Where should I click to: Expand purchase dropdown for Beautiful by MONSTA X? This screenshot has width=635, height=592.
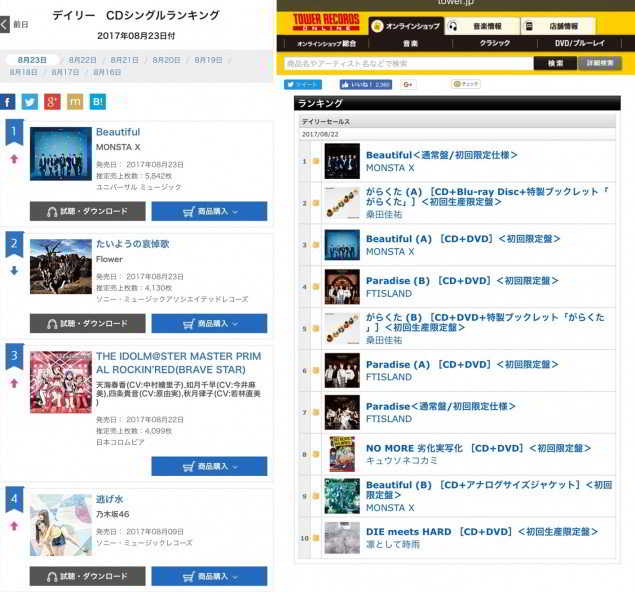209,211
